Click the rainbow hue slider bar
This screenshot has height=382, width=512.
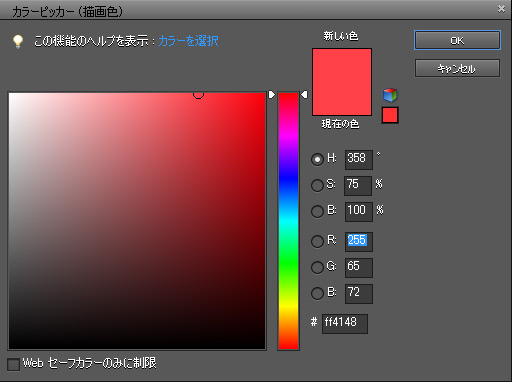point(288,221)
